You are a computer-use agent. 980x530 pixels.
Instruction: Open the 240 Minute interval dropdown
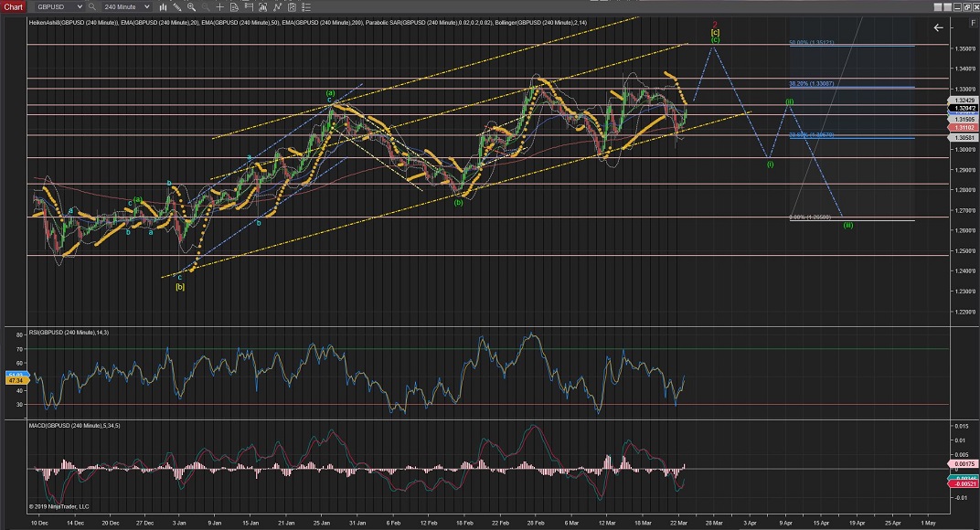126,7
